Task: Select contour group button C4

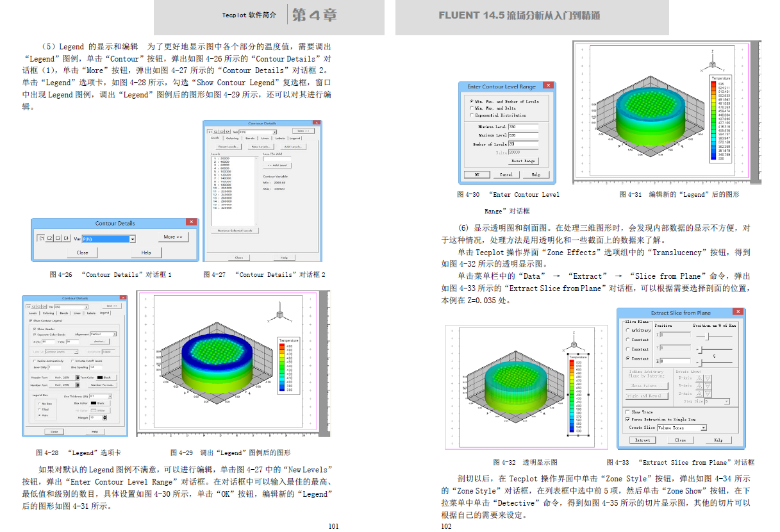Action: (x=66, y=238)
